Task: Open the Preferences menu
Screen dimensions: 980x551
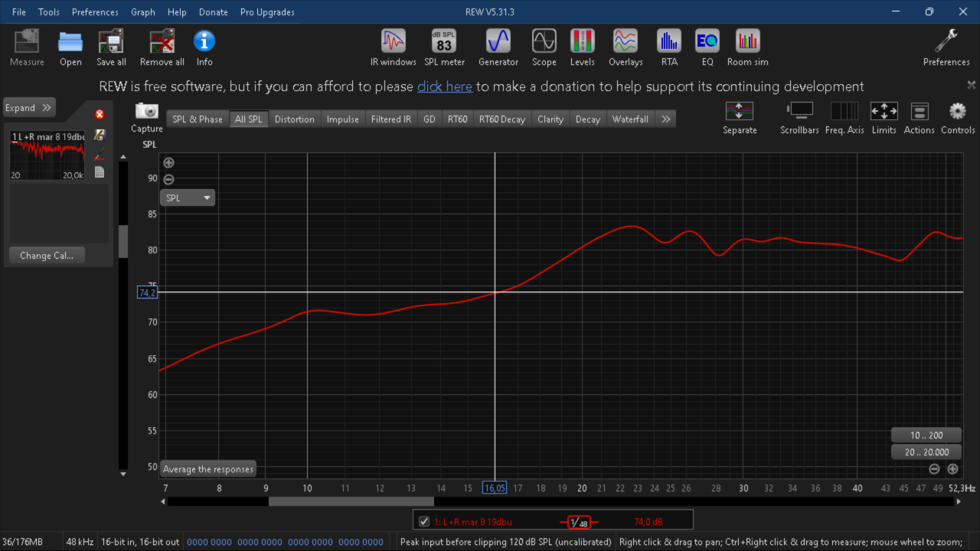Action: [95, 11]
